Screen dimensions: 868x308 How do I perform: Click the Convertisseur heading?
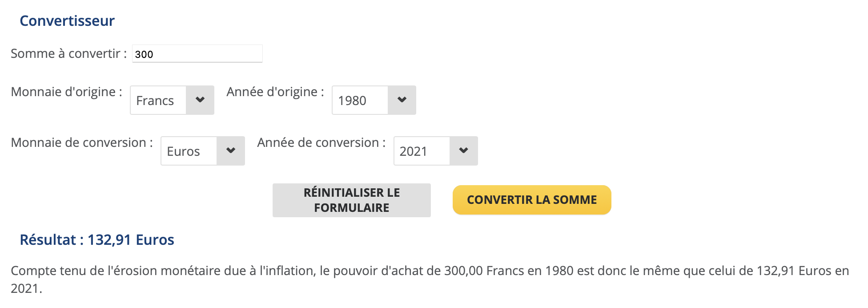[67, 21]
